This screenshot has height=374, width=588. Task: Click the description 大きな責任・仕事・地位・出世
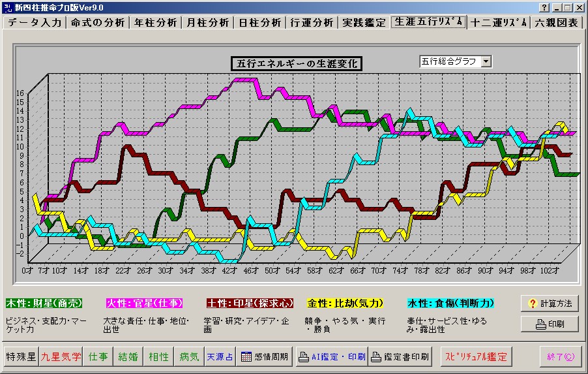tap(146, 325)
